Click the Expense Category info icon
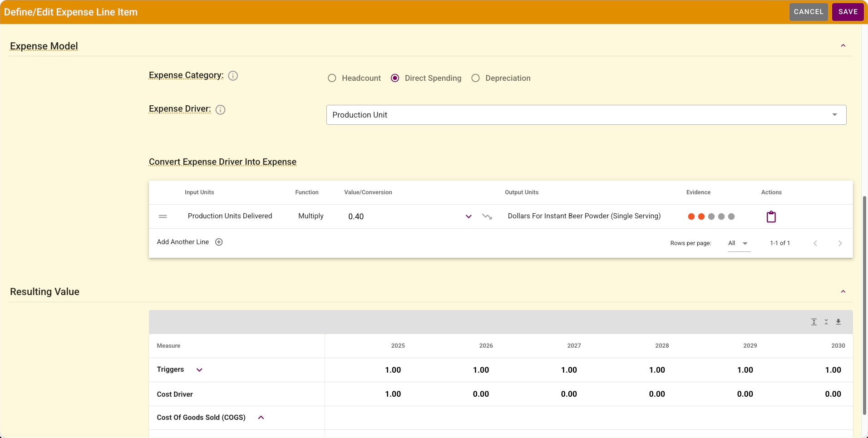The height and width of the screenshot is (438, 868). click(x=233, y=76)
